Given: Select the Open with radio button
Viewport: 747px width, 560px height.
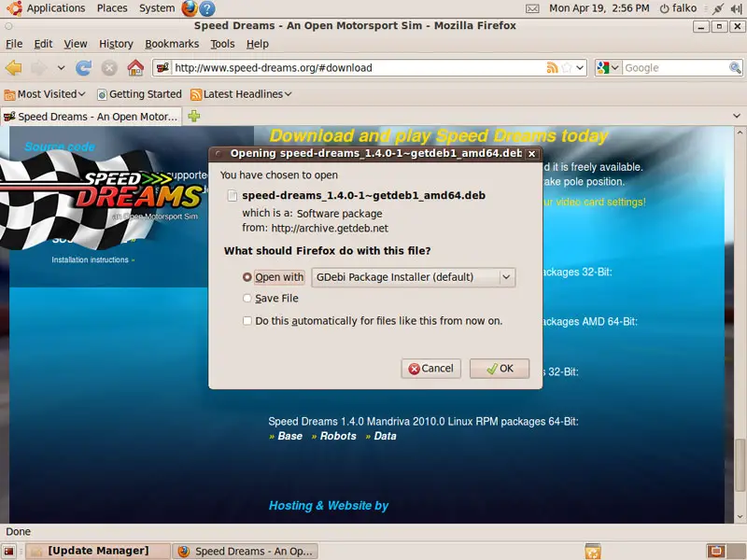Looking at the screenshot, I should pos(247,277).
